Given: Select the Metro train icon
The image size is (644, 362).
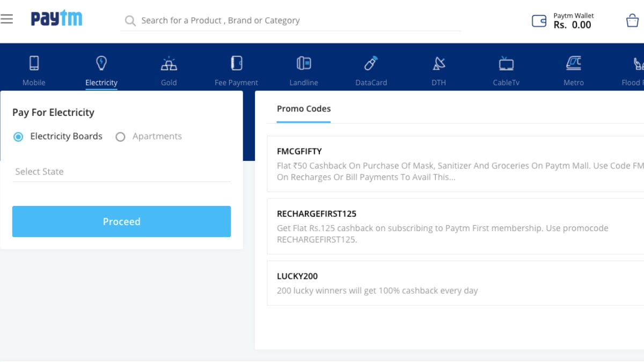Looking at the screenshot, I should tap(574, 63).
